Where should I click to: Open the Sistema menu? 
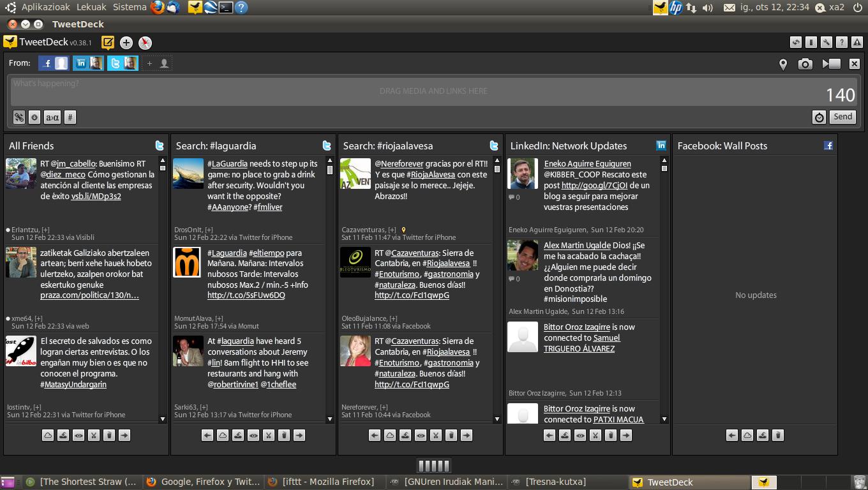(130, 7)
